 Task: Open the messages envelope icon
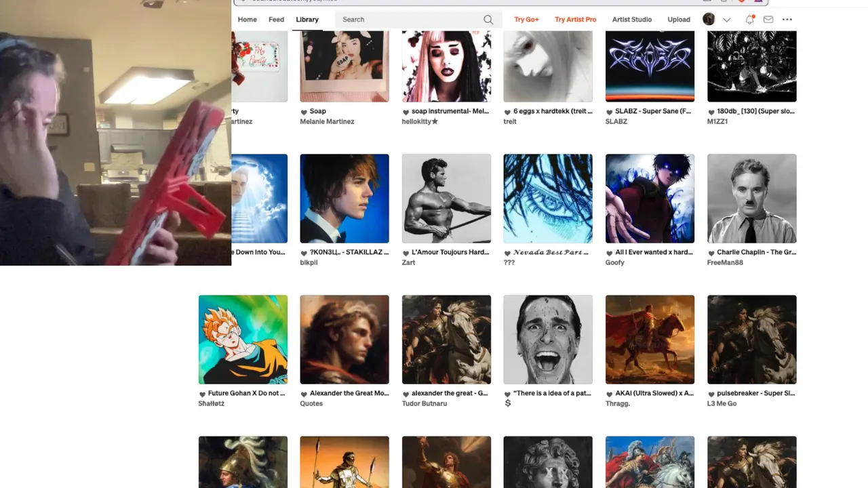tap(768, 20)
